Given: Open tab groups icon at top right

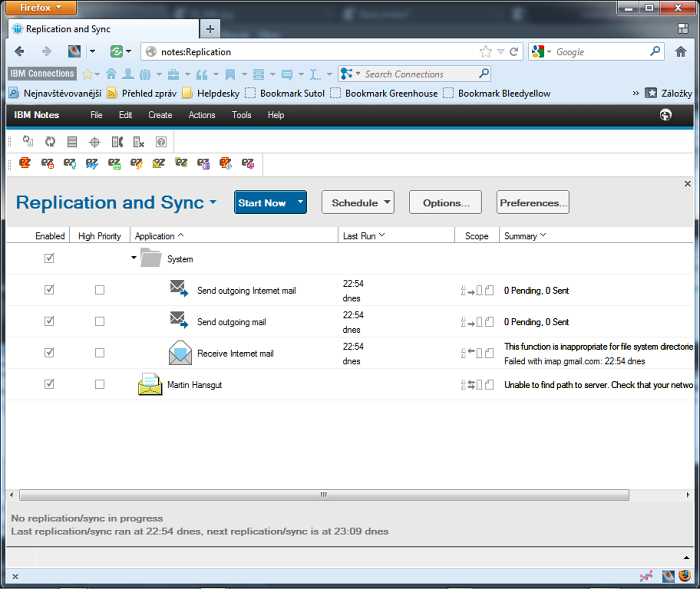Looking at the screenshot, I should tap(683, 29).
